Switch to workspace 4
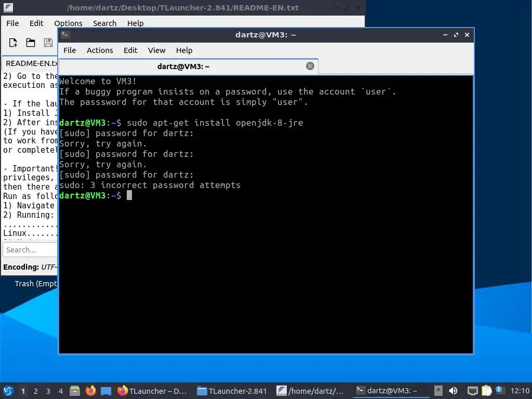Viewport: 532px width, 399px height. 61,391
